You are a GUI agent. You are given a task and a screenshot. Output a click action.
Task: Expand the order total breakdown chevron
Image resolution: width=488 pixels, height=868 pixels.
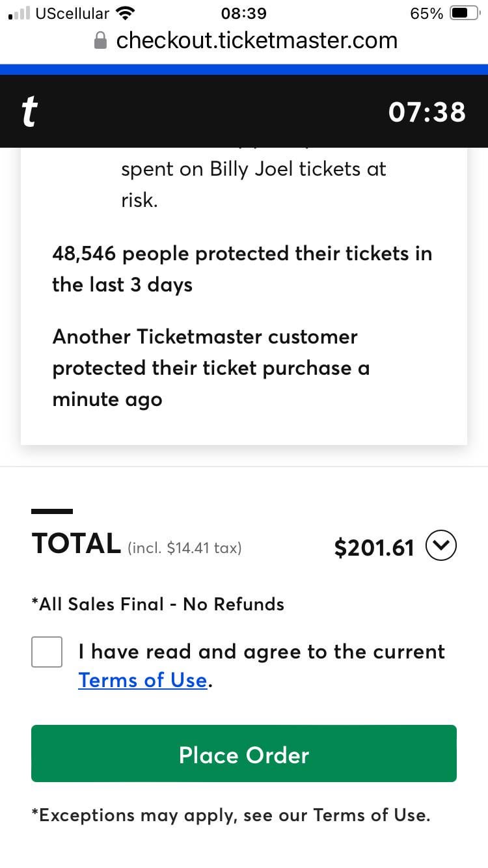coord(441,547)
